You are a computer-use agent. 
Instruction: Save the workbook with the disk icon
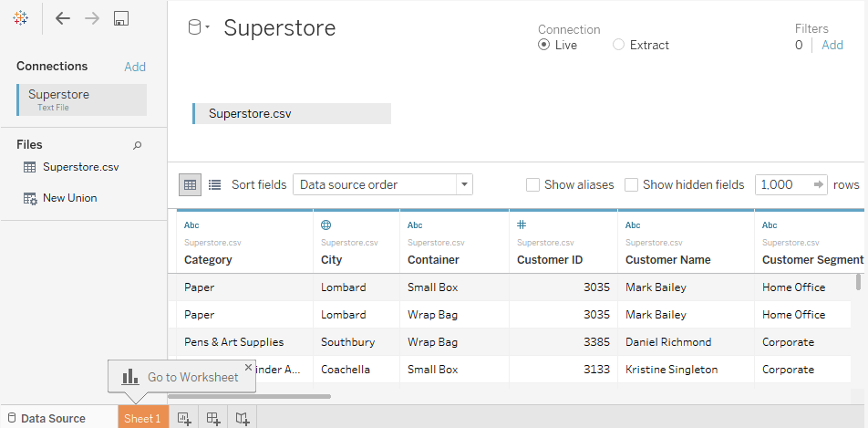pos(121,18)
